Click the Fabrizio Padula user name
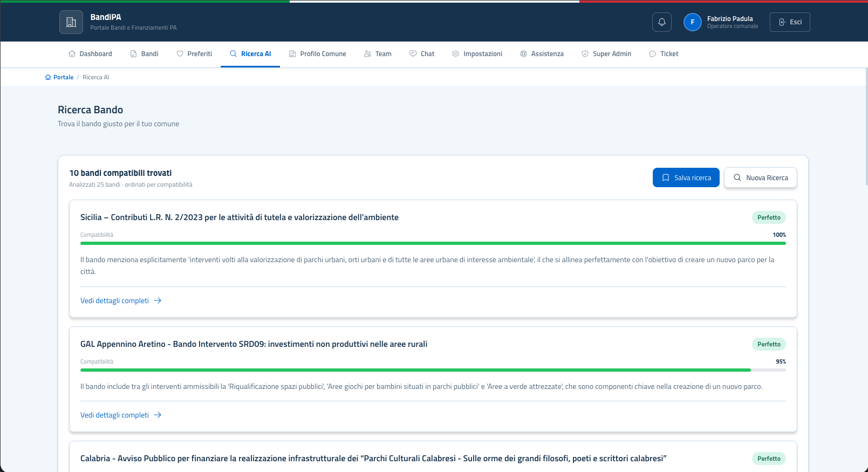Screen dimensions: 868x472 (x=730, y=18)
